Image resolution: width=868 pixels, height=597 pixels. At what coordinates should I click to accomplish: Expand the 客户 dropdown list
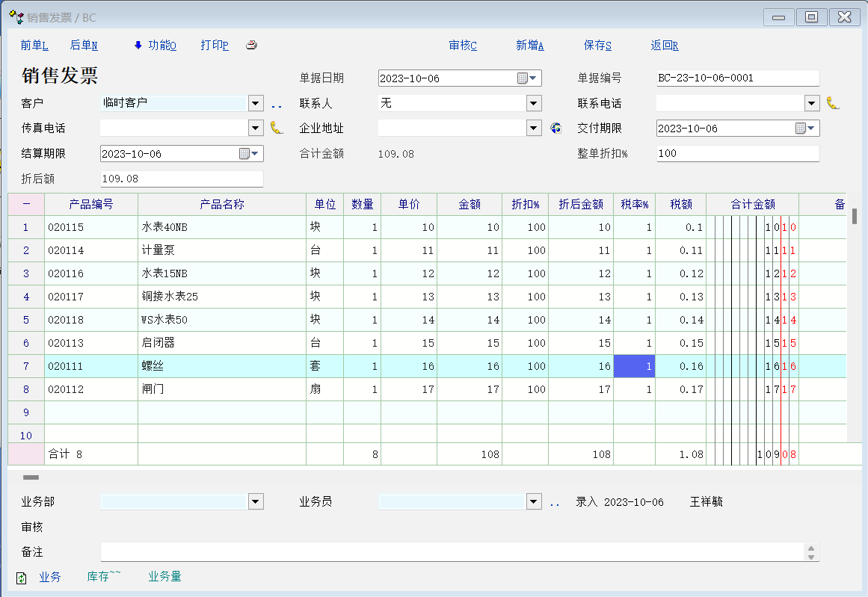pyautogui.click(x=256, y=103)
